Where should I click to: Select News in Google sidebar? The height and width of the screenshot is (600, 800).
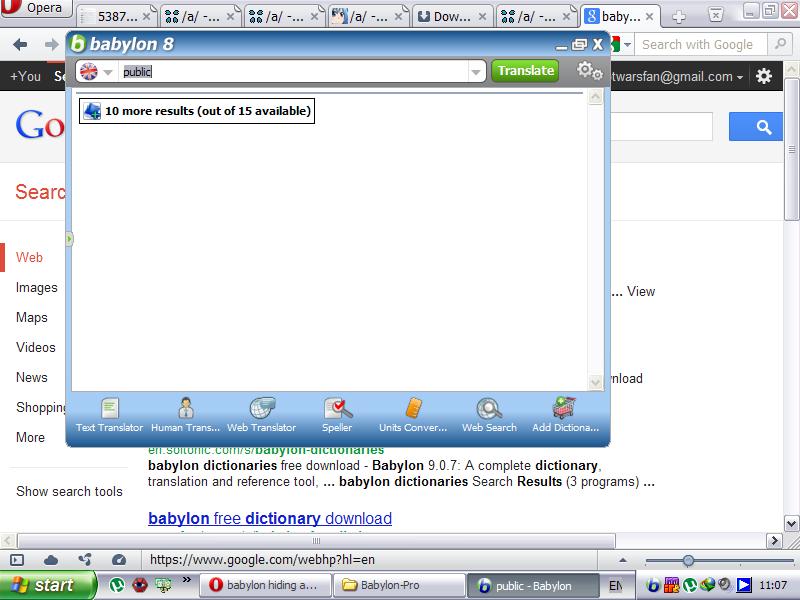tap(32, 378)
